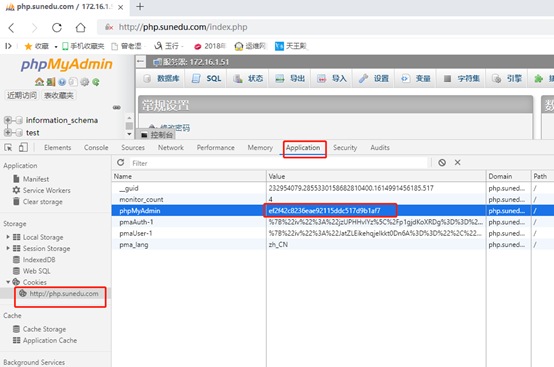Screen dimensions: 554x367
Task: Click phpMyAdmin home icon
Action: coord(39,82)
